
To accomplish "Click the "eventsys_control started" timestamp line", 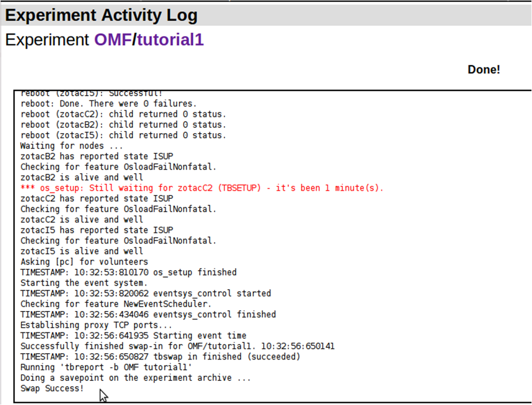I will point(146,293).
